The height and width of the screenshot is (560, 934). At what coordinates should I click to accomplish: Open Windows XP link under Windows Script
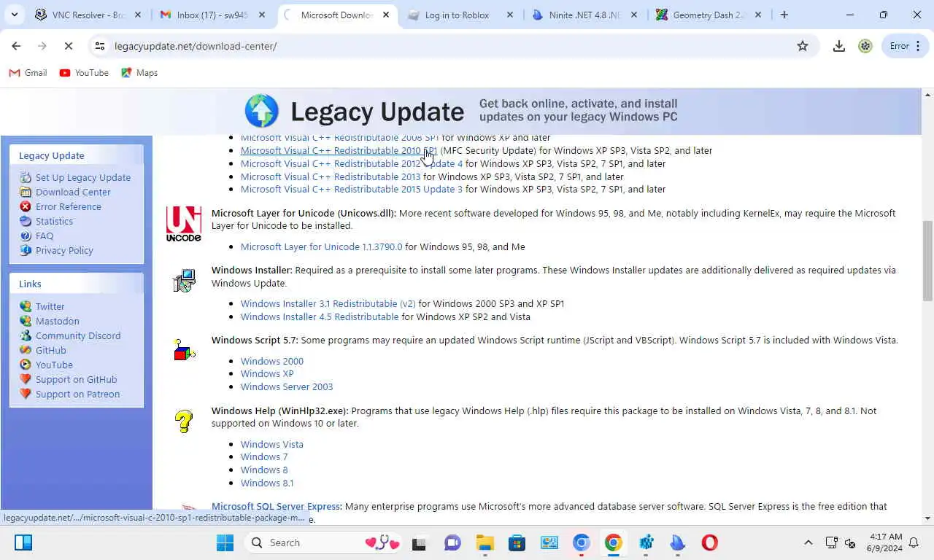pyautogui.click(x=267, y=373)
